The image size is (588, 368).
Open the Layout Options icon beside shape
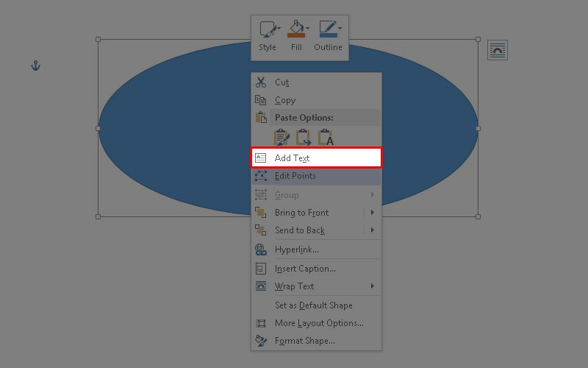pyautogui.click(x=498, y=50)
